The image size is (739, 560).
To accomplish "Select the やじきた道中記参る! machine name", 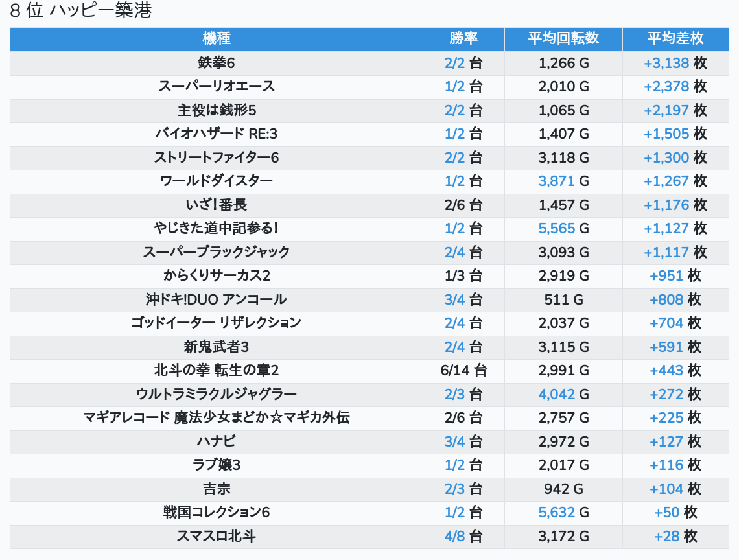I will 217,229.
